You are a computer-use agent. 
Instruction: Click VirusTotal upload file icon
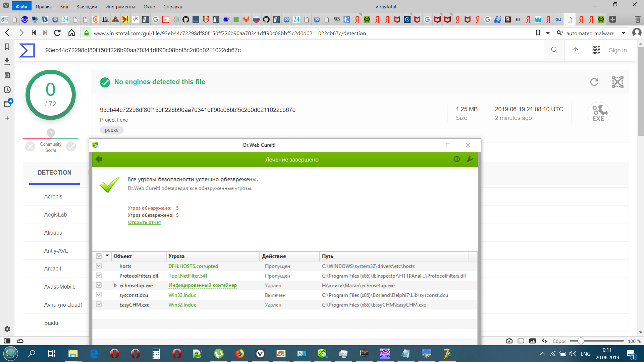[x=575, y=50]
